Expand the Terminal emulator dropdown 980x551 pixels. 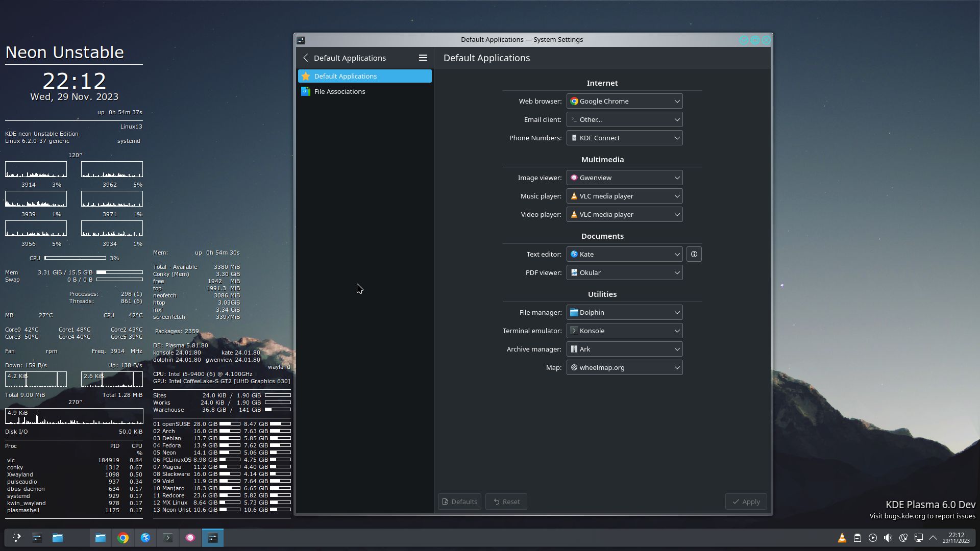[624, 331]
